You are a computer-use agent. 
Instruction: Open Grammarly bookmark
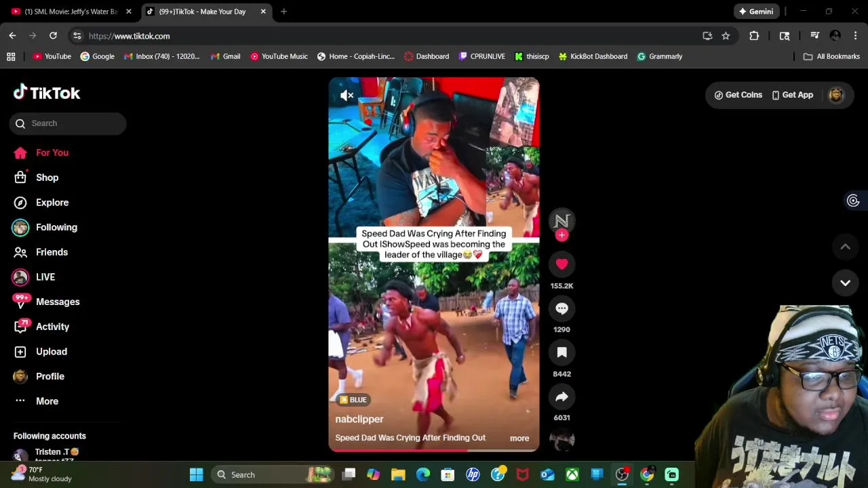tap(660, 56)
